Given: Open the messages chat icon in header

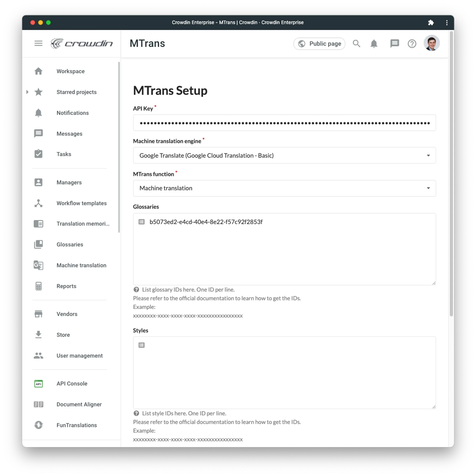Looking at the screenshot, I should (x=394, y=43).
